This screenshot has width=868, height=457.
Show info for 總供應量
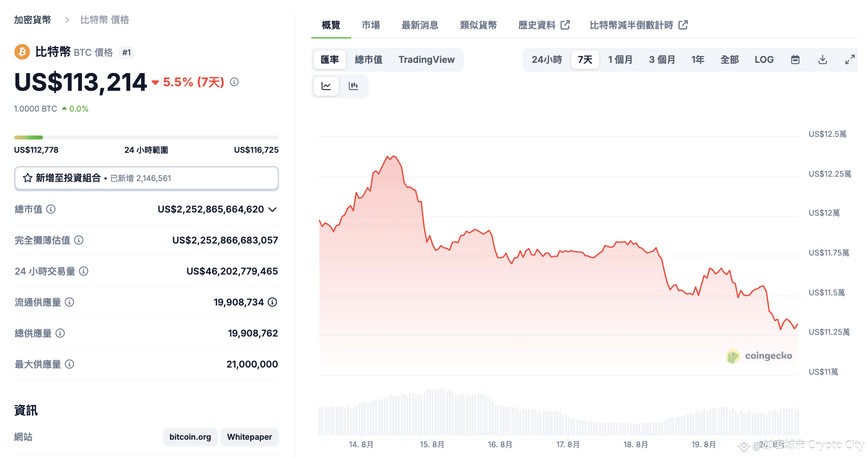tap(60, 333)
